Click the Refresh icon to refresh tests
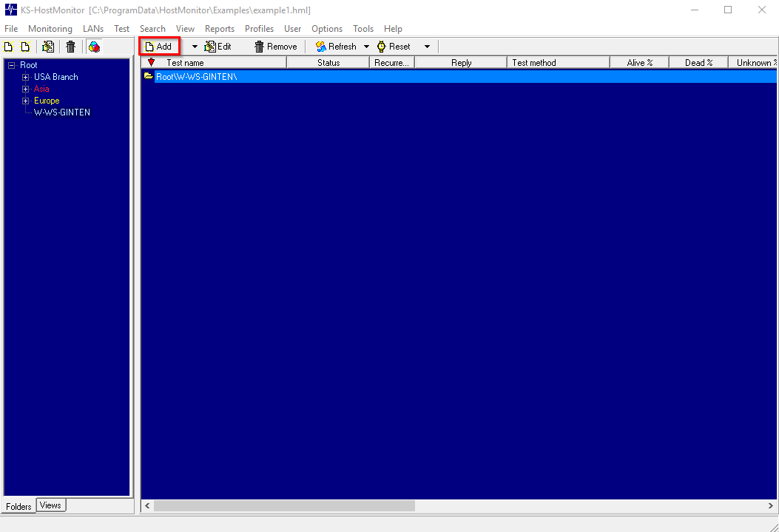This screenshot has width=779, height=532. tap(337, 46)
